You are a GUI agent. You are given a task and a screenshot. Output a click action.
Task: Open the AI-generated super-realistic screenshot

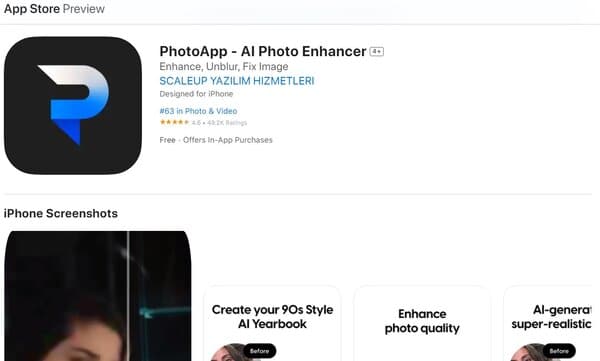548,323
